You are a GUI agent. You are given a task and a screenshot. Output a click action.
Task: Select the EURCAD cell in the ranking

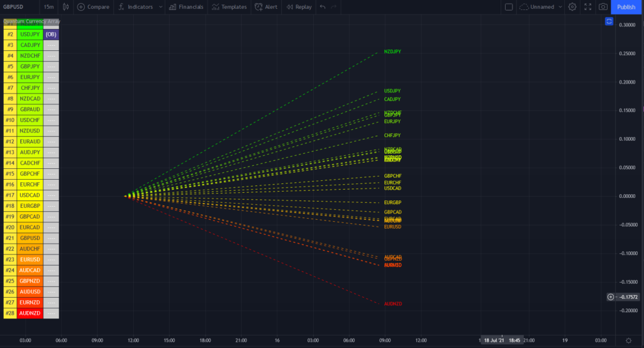[x=30, y=227]
